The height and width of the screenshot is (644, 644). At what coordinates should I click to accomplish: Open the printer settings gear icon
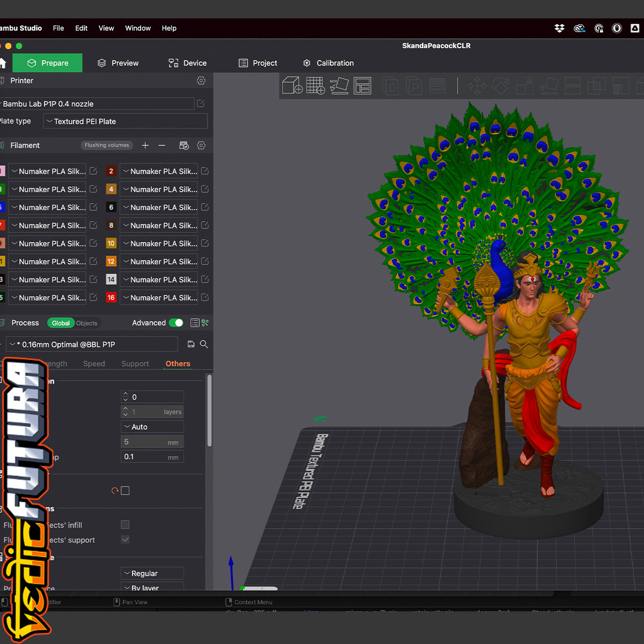point(201,80)
